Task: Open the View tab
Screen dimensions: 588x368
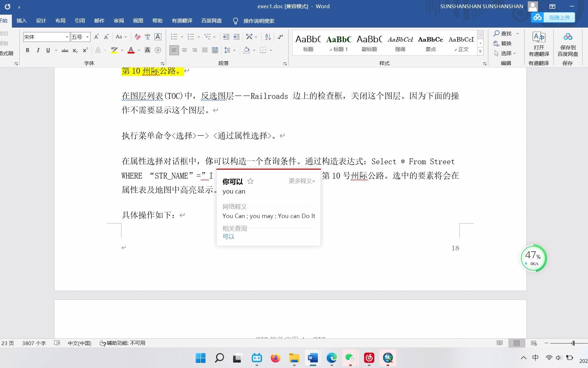Action: tap(138, 21)
